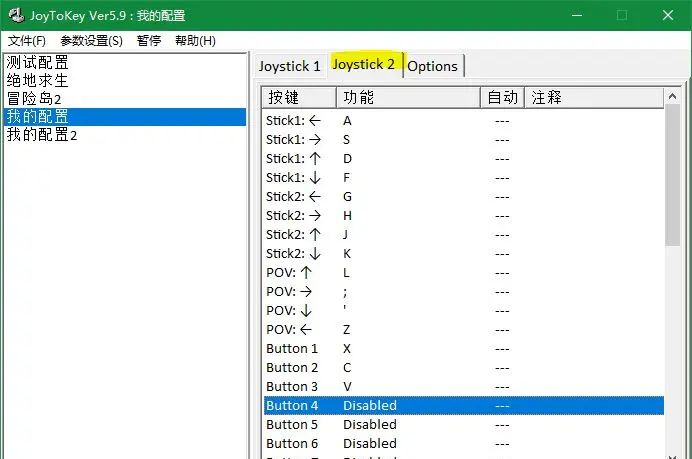This screenshot has height=459, width=692.
Task: Select the Stick2 down arrow row
Action: (464, 253)
